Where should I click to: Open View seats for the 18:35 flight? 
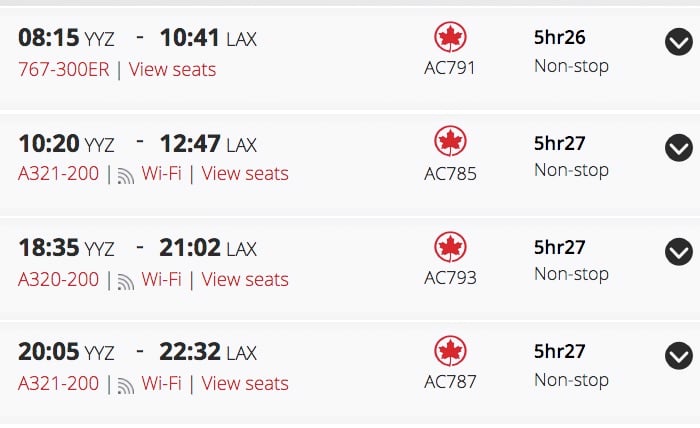tap(245, 279)
